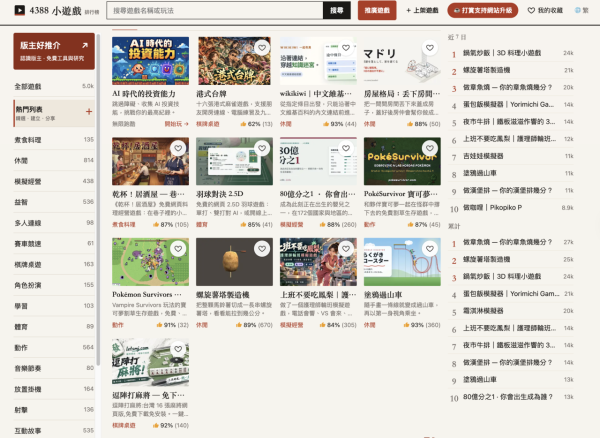Select 棋牌桌遊 category in sidebar
Viewport: 600px width, 438px height.
54,264
